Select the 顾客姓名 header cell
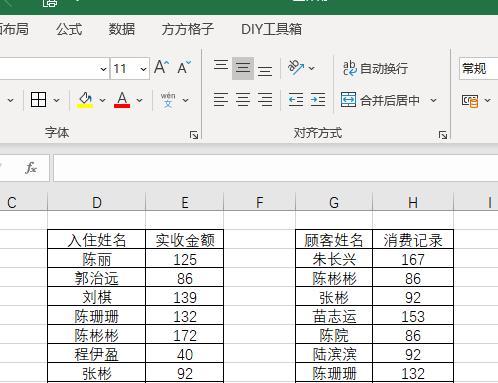The height and width of the screenshot is (383, 498). 334,239
